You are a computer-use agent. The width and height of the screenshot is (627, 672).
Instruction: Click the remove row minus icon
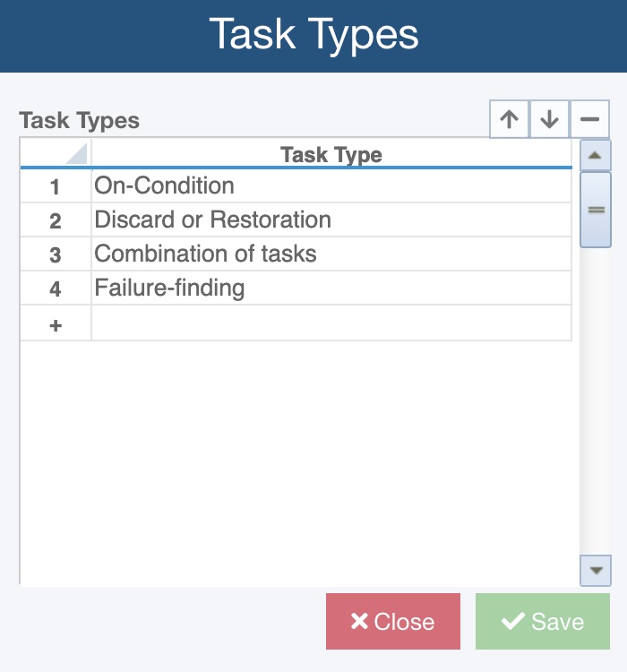(x=589, y=119)
